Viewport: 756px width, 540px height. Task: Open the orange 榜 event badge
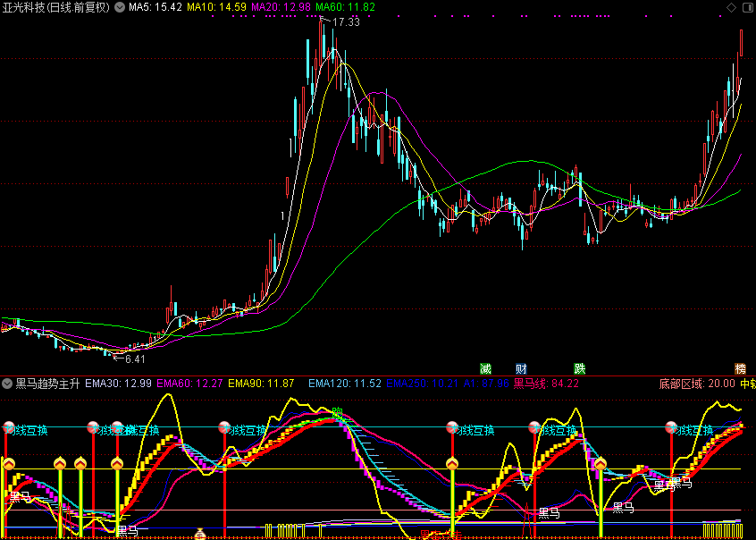pyautogui.click(x=740, y=369)
